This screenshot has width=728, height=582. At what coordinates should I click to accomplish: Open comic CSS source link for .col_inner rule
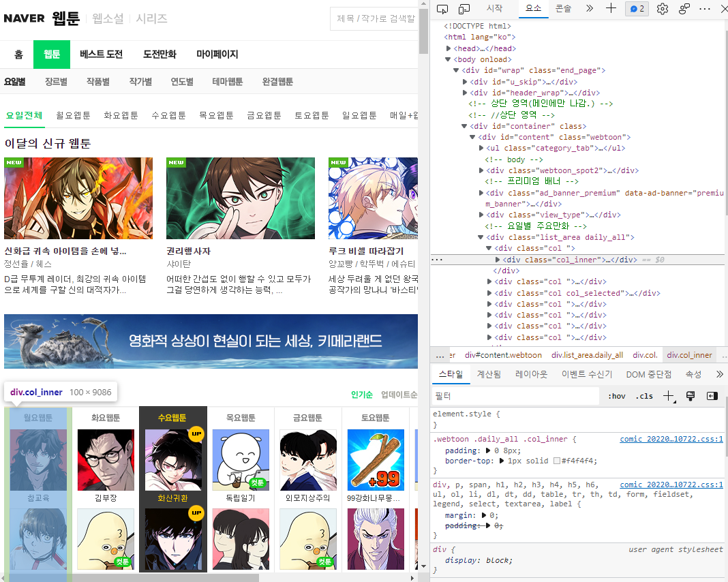[671, 439]
